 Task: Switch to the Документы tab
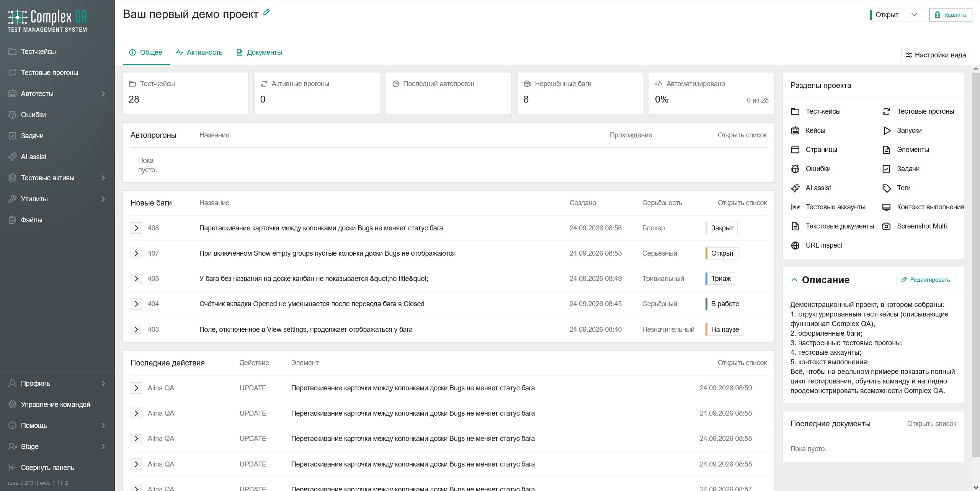pyautogui.click(x=259, y=52)
